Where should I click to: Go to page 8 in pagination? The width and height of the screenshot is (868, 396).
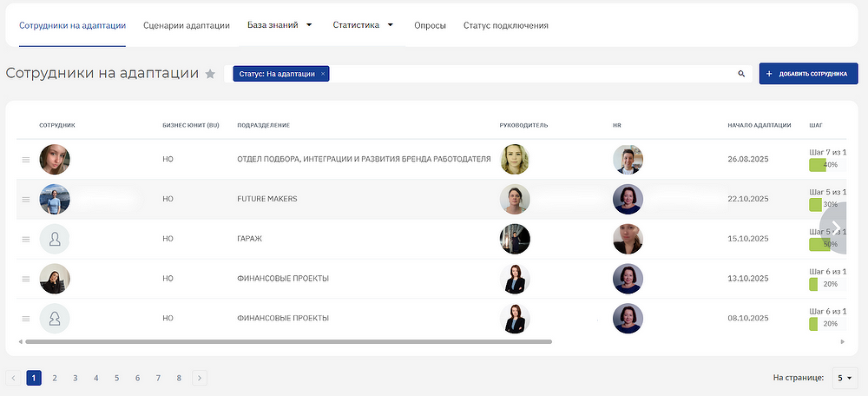click(179, 378)
